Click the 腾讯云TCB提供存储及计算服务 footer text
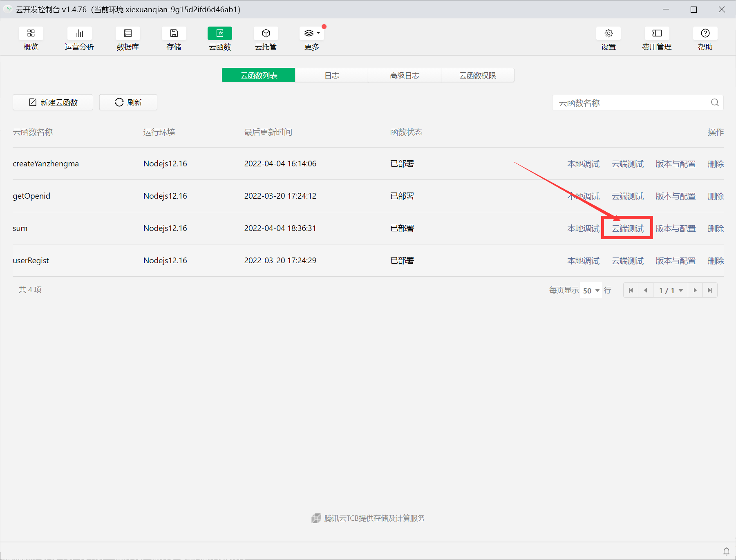The width and height of the screenshot is (736, 560). pyautogui.click(x=374, y=518)
